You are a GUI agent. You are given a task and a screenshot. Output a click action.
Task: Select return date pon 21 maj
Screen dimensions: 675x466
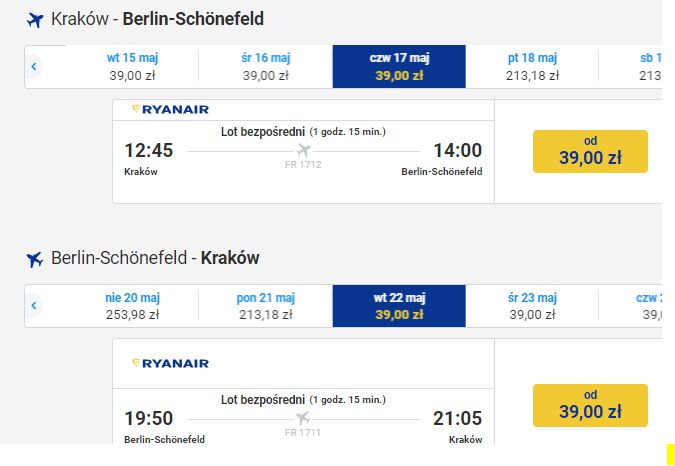[x=266, y=306]
